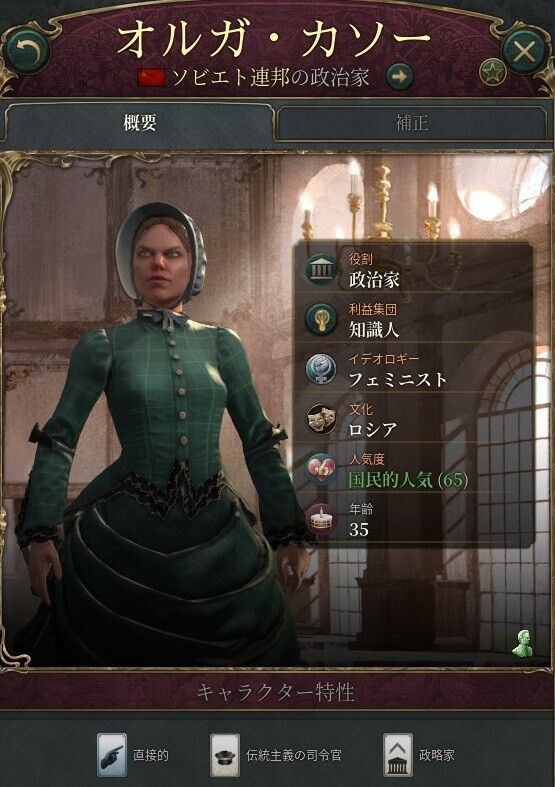The width and height of the screenshot is (555, 787).
Task: Click the 役割 politician building icon
Action: tap(322, 270)
